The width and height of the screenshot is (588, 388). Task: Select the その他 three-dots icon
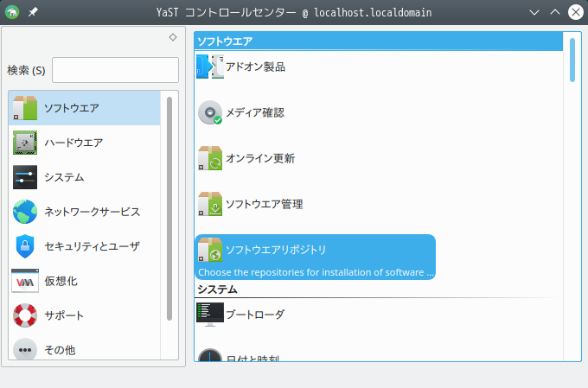25,349
